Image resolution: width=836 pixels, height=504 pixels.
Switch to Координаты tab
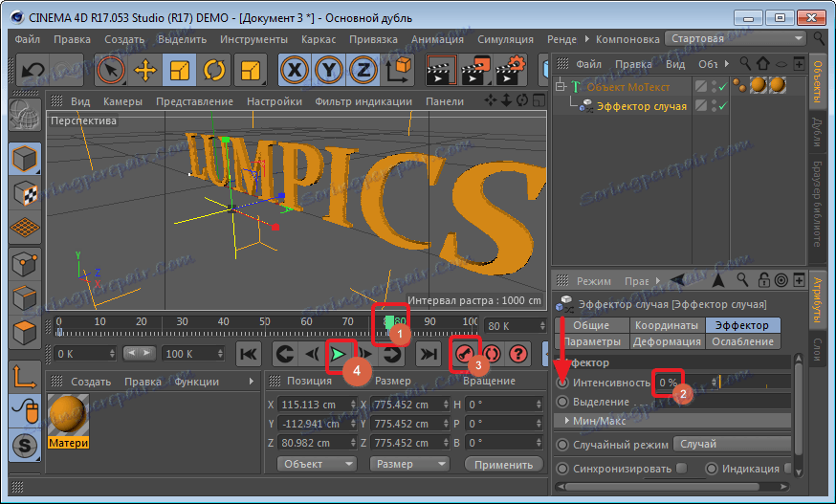[x=667, y=325]
